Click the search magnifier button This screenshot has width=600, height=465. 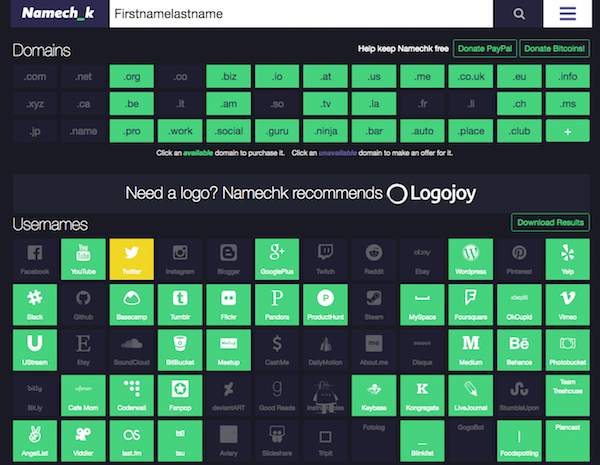point(518,14)
